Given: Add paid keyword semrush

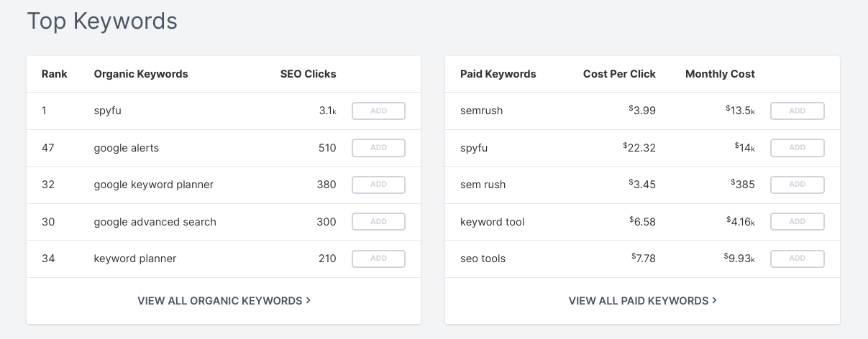Looking at the screenshot, I should click(798, 111).
